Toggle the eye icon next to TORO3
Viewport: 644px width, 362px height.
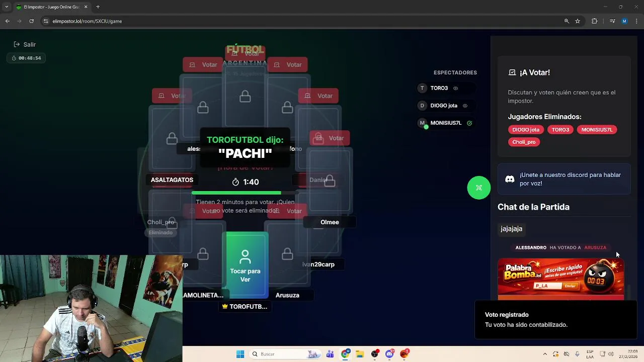[x=455, y=88]
